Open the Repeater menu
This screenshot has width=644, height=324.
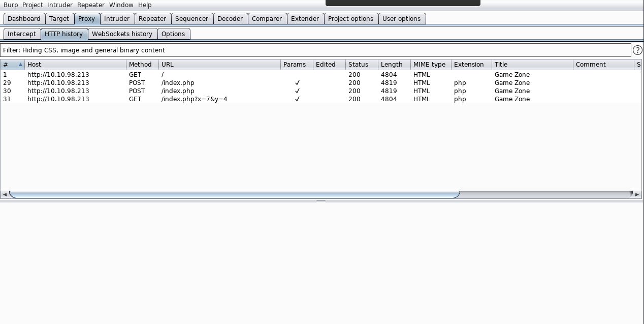pos(91,5)
